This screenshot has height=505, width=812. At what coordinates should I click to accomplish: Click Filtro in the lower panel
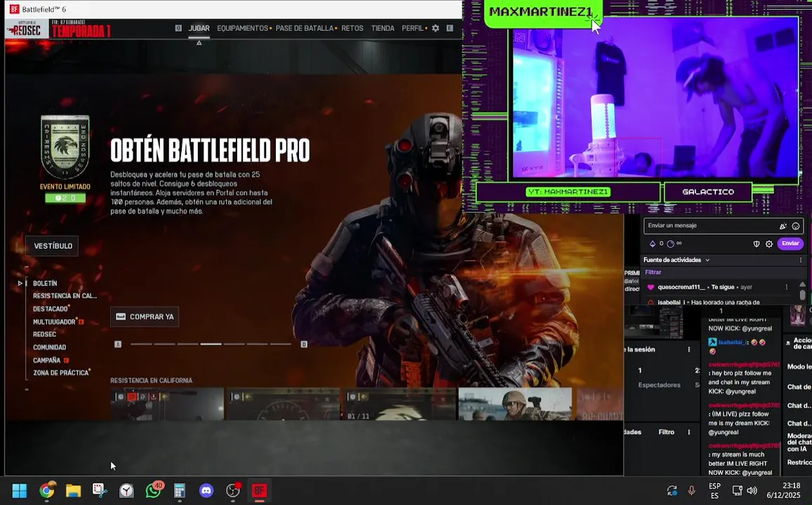tap(667, 432)
